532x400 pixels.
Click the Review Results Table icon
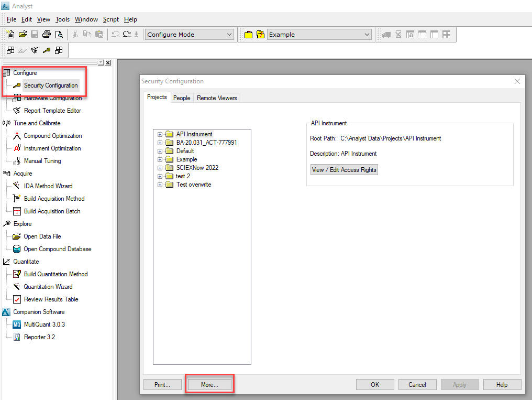17,299
